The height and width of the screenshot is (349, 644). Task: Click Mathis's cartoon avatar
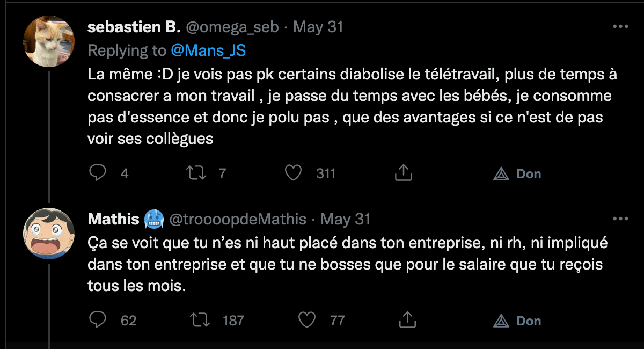49,234
